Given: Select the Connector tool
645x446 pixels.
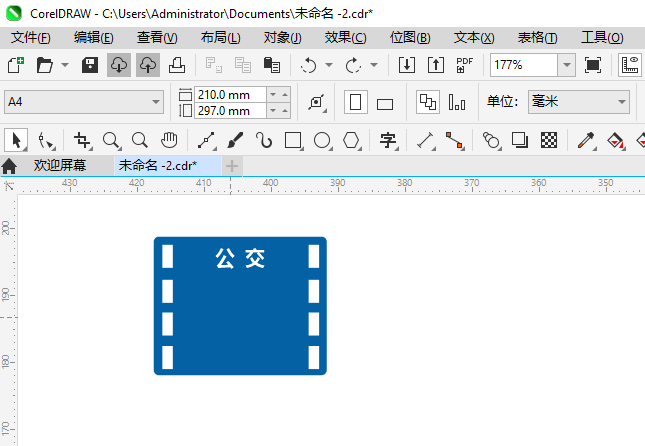Looking at the screenshot, I should 455,141.
